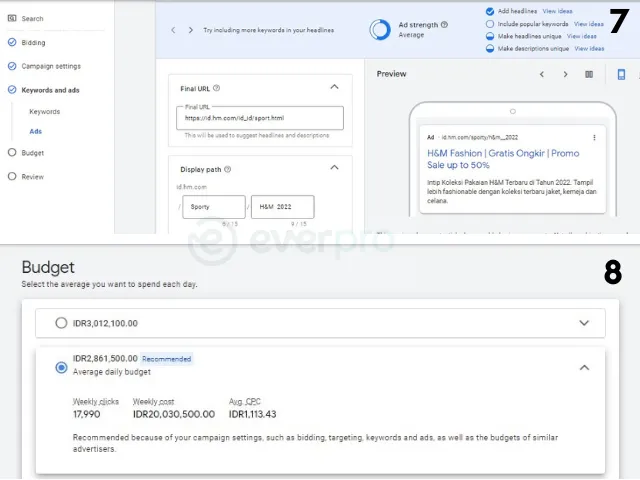Open the ad preview three-dot menu

[594, 138]
